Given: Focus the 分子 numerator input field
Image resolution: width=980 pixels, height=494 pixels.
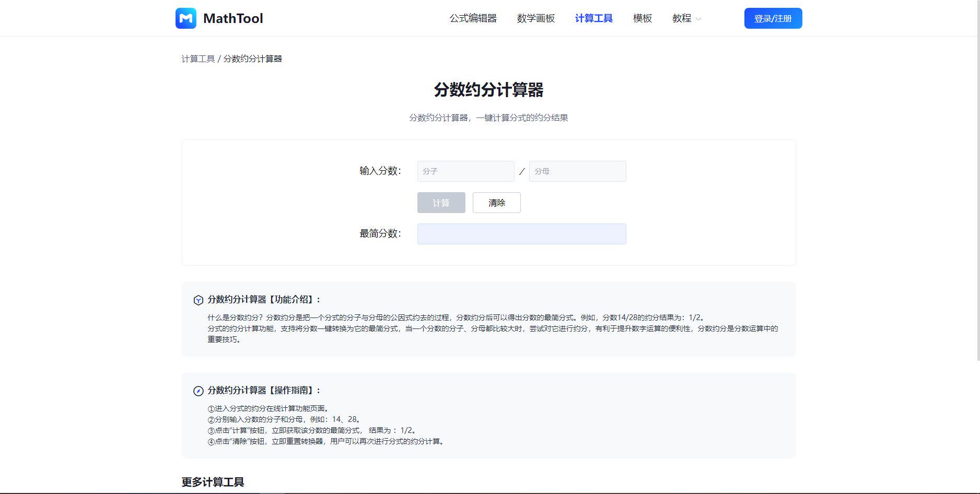Looking at the screenshot, I should 465,171.
